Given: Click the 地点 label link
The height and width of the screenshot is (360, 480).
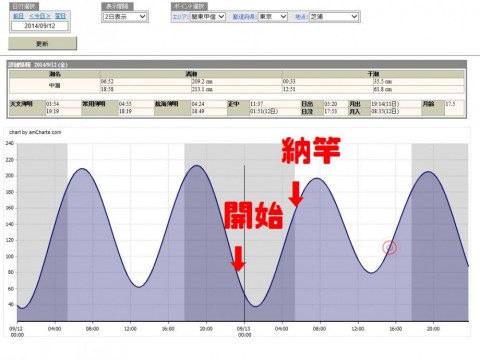Looking at the screenshot, I should (302, 17).
